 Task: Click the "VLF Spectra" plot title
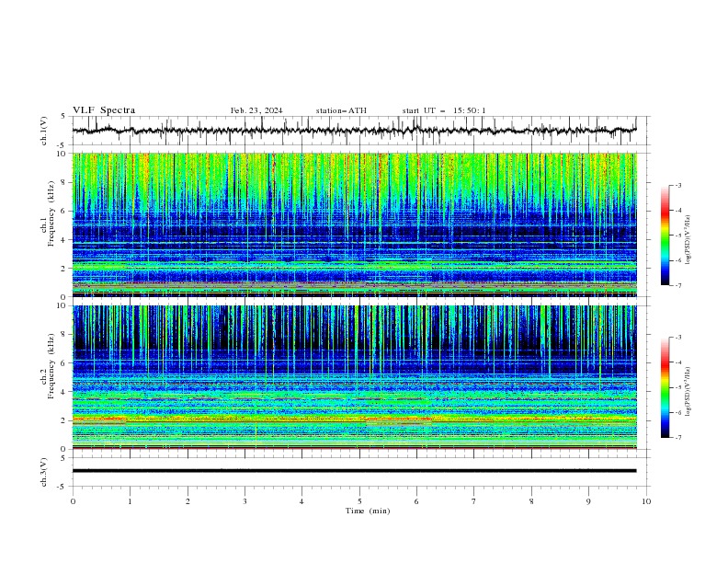tap(104, 110)
